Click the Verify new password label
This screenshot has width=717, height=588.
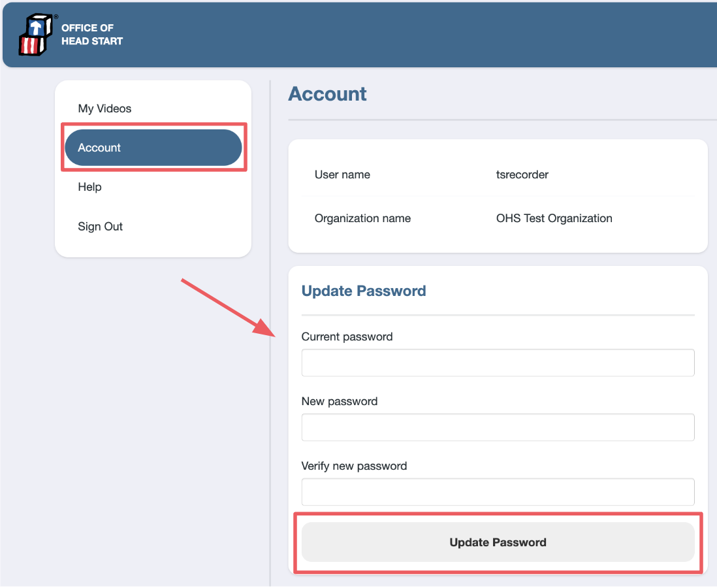tap(354, 466)
